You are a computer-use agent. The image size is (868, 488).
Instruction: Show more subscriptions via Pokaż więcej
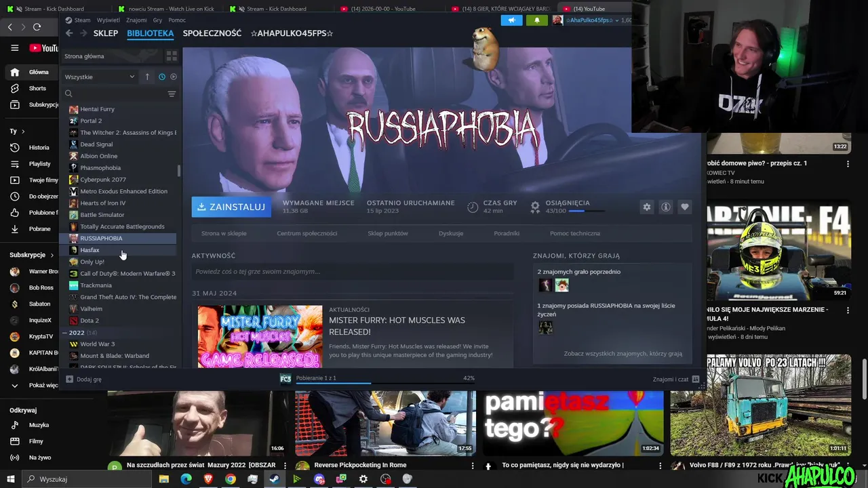coord(33,385)
